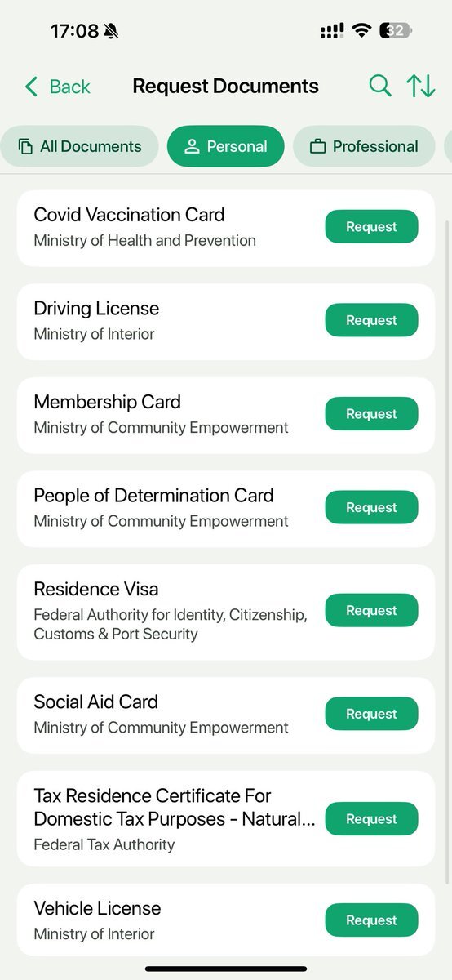The image size is (452, 980).
Task: Select the Personal filter tab
Action: pos(226,146)
